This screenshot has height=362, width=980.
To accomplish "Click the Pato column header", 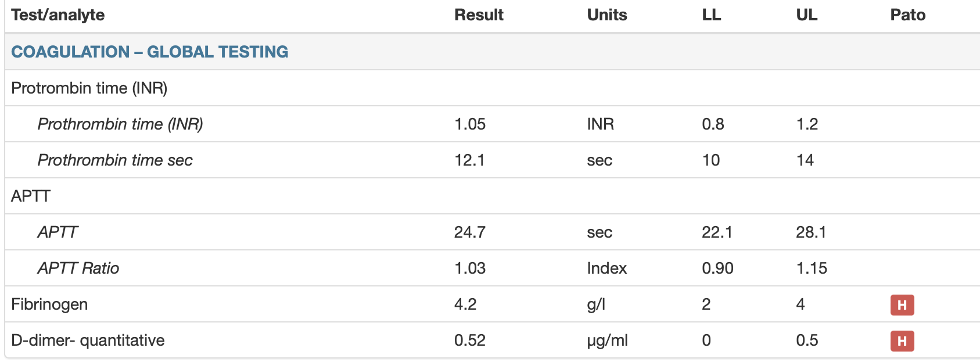I will click(907, 15).
